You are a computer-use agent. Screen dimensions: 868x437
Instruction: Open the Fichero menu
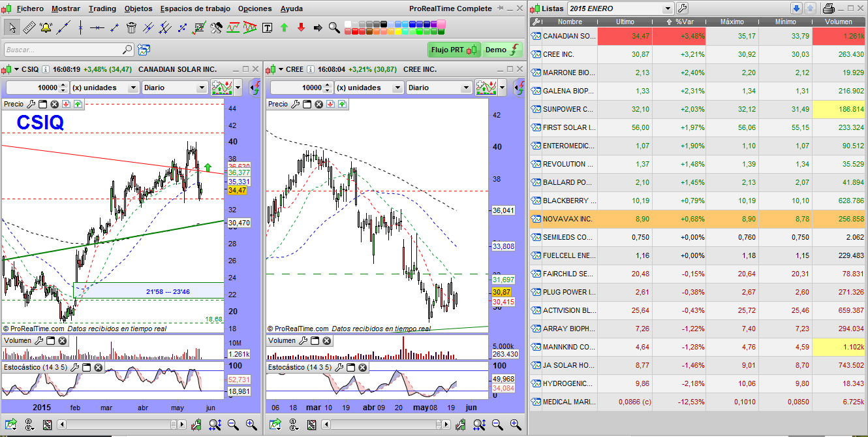click(x=29, y=8)
